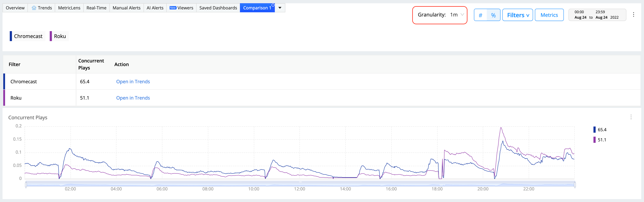Open the Aug 24 date range picker
This screenshot has height=202, width=644.
597,15
